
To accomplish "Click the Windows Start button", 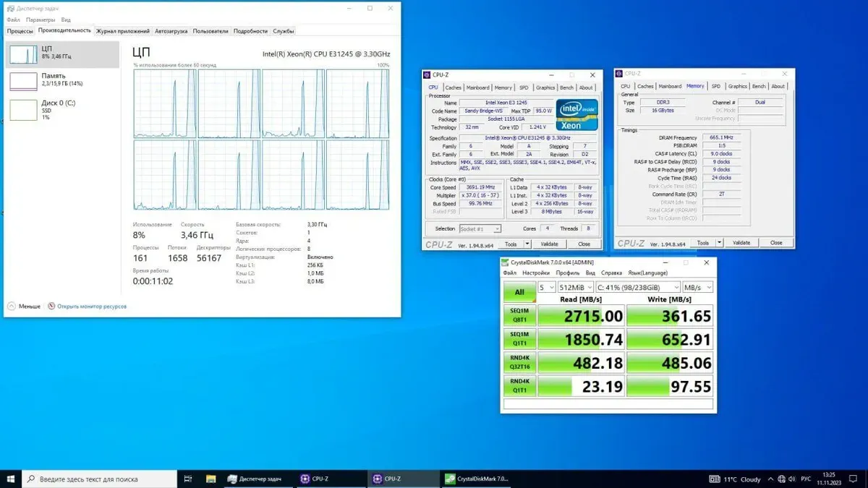I will [x=11, y=479].
